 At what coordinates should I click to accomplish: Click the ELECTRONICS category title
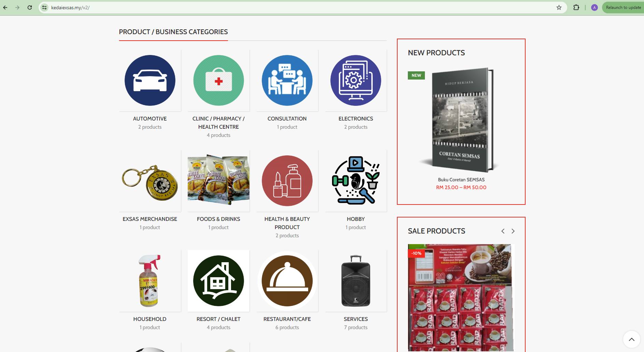point(356,118)
